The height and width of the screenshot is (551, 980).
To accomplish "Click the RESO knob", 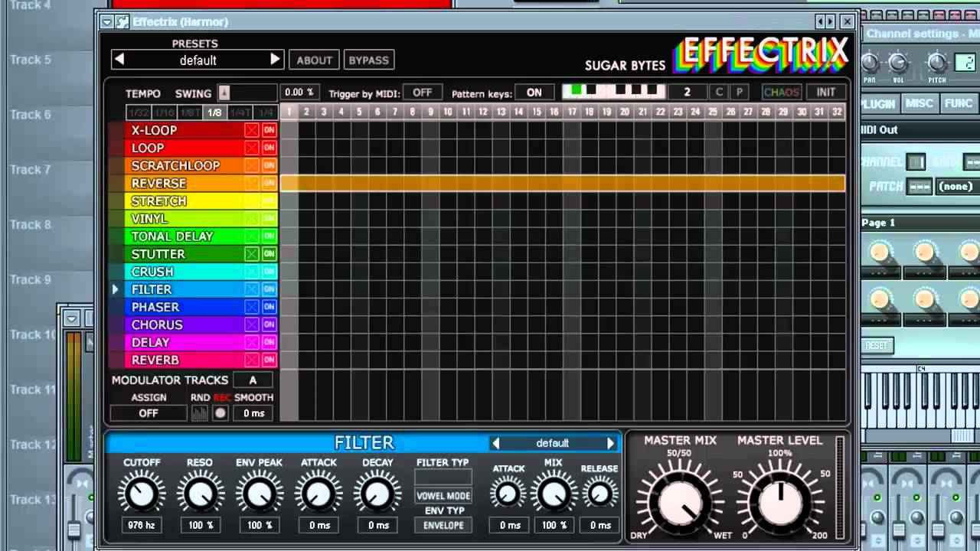I will pos(201,494).
